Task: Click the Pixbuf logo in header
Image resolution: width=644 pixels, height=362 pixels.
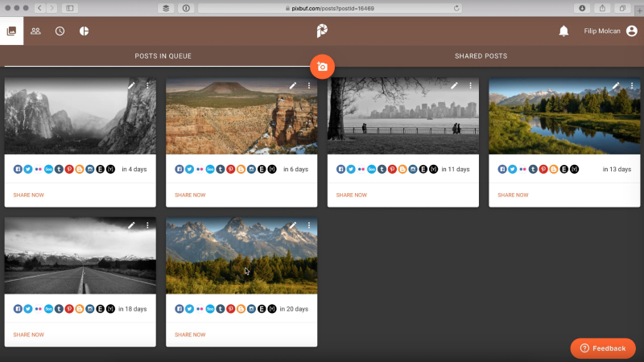Action: point(322,31)
